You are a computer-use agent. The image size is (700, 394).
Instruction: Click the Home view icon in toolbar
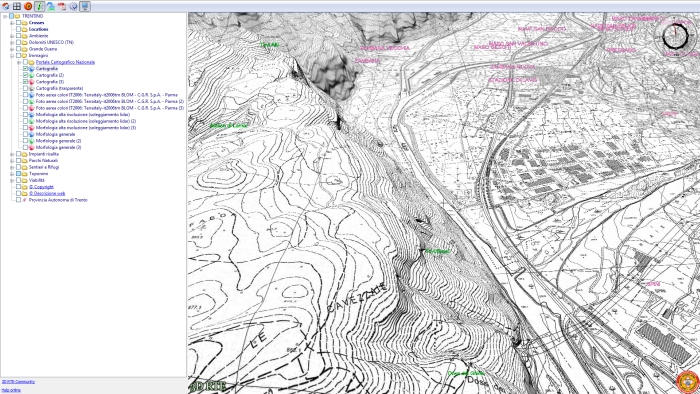[5, 6]
